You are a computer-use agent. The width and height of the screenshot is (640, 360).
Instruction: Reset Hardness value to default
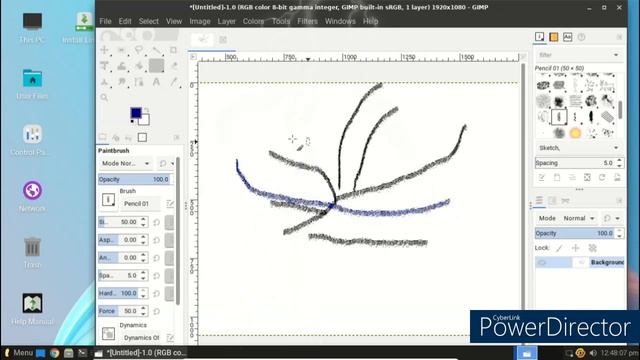click(156, 293)
